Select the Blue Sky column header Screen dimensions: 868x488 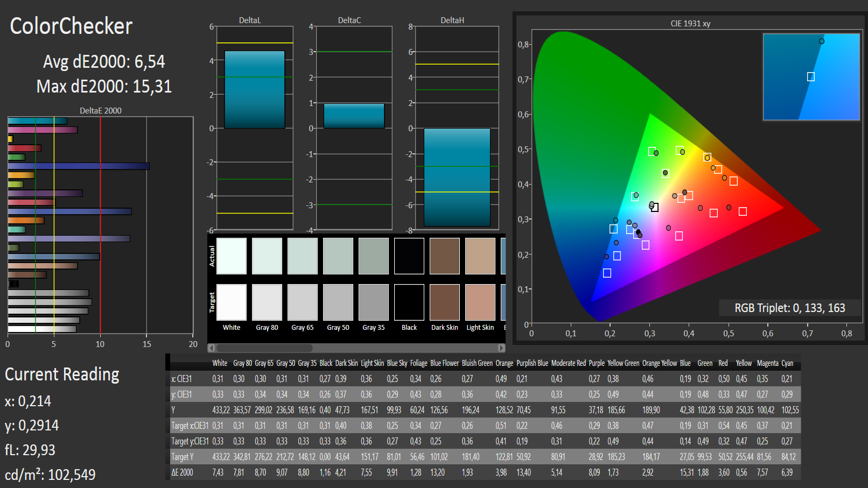pos(397,363)
